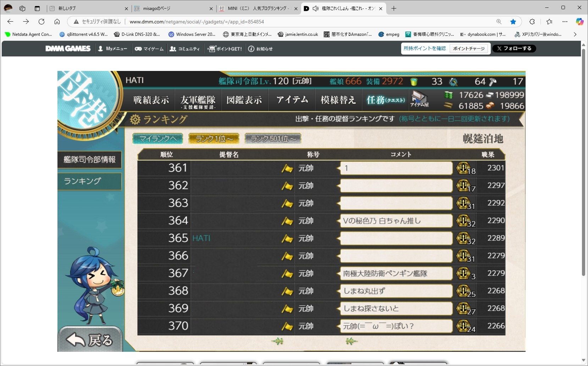The image size is (588, 366).
Task: Click the ランク1位～ button
Action: (x=214, y=139)
